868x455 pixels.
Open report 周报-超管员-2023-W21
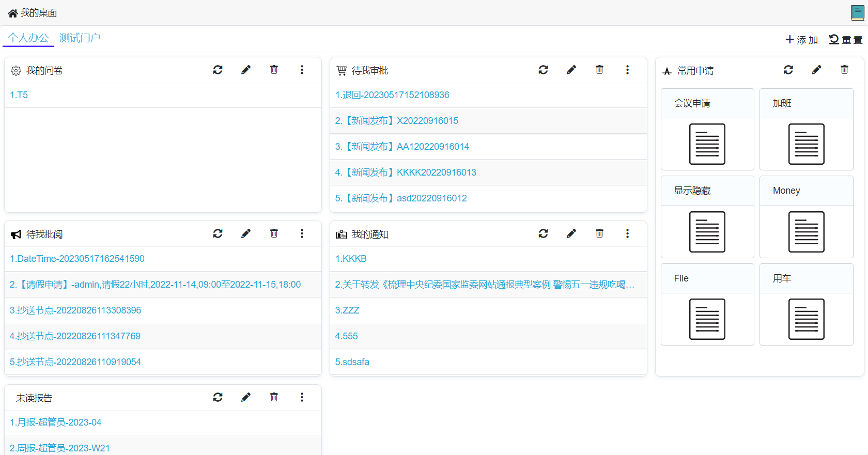pos(59,448)
